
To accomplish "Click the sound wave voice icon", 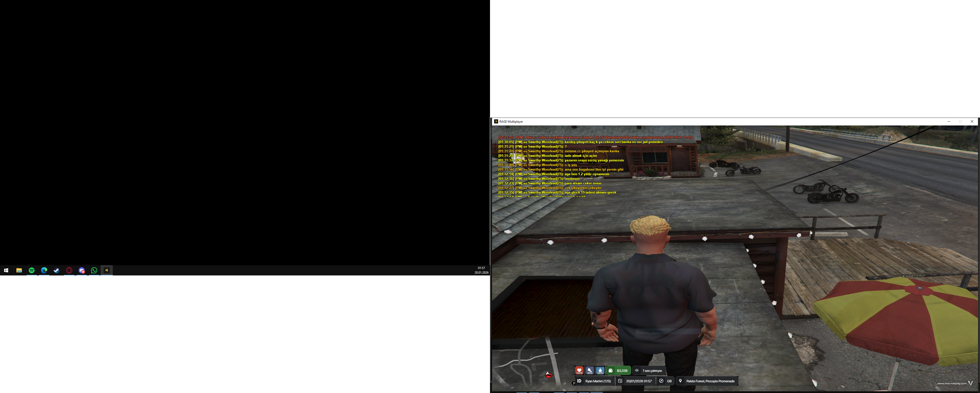I will click(x=637, y=371).
